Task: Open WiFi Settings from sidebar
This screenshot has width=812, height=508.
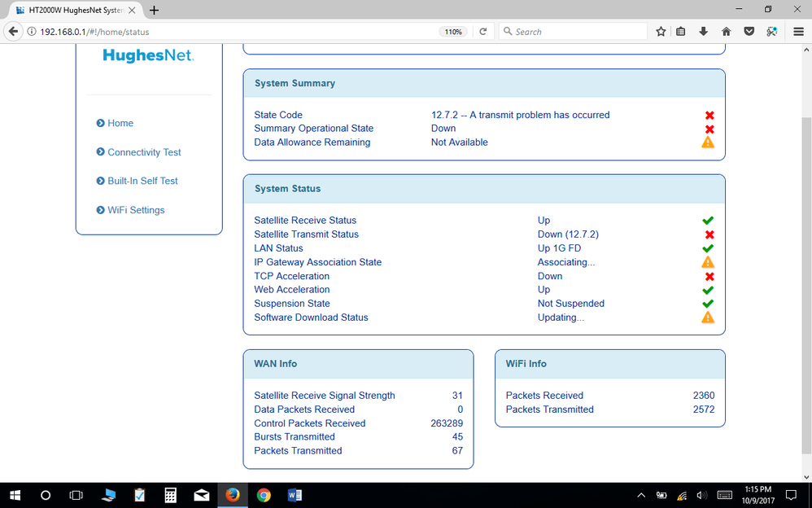Action: click(136, 210)
